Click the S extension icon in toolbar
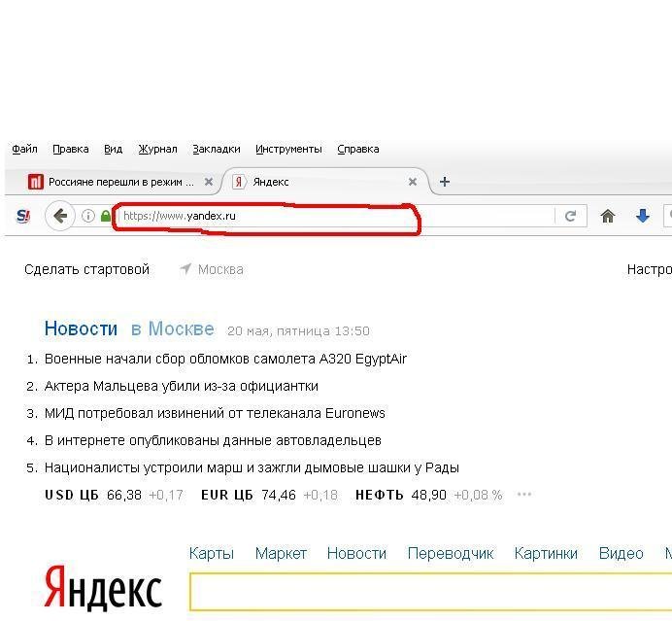672x621 pixels. click(x=23, y=216)
